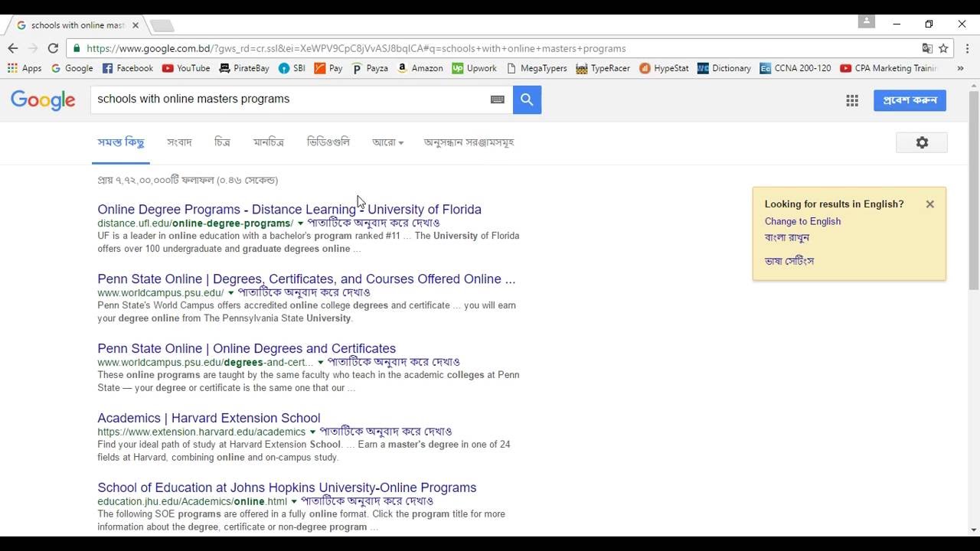Viewport: 980px width, 551px height.
Task: Open the PirateBay bookmark
Action: coord(244,68)
